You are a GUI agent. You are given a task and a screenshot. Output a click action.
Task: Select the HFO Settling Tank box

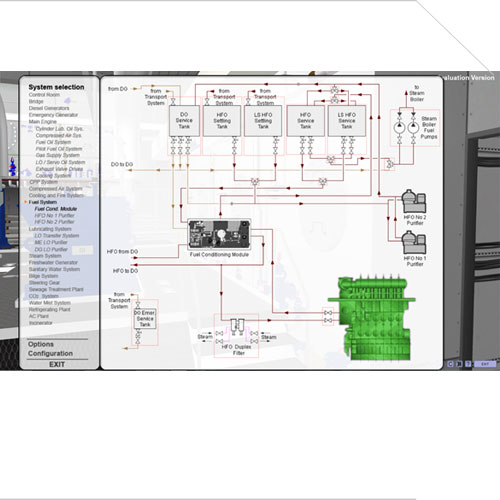point(222,121)
